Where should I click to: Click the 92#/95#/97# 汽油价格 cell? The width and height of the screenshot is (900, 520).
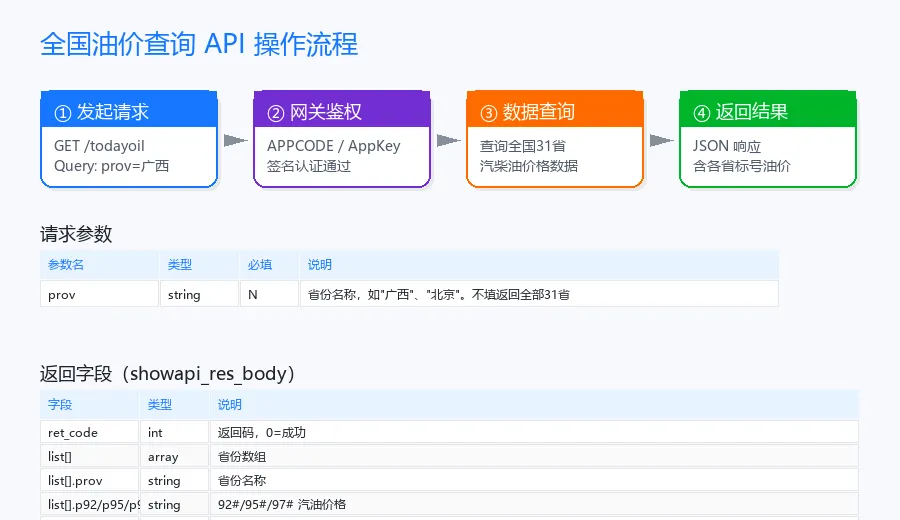point(534,505)
